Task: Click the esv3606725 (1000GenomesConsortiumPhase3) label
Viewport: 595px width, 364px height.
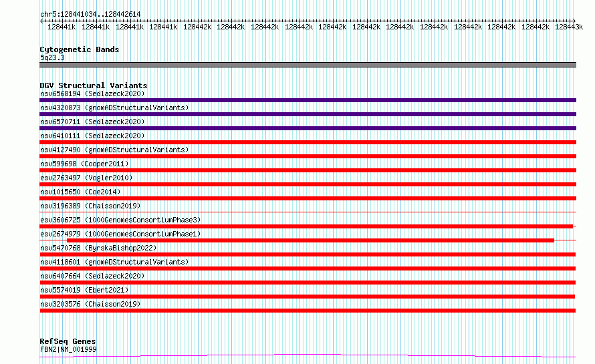Action: click(x=120, y=220)
